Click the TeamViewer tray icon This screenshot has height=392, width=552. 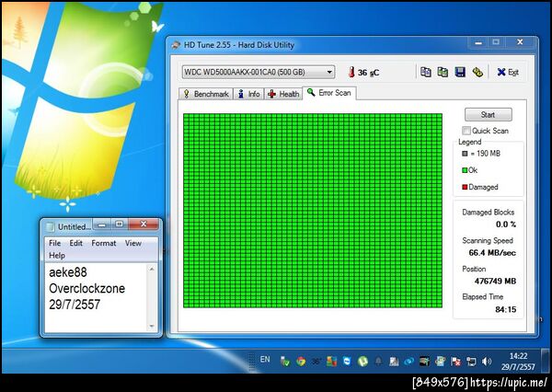tap(347, 361)
